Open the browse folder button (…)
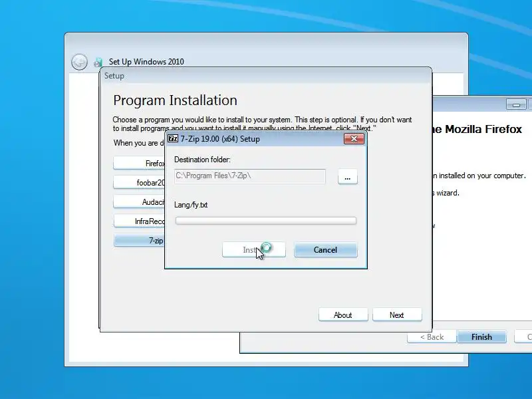The height and width of the screenshot is (399, 532). pos(347,176)
